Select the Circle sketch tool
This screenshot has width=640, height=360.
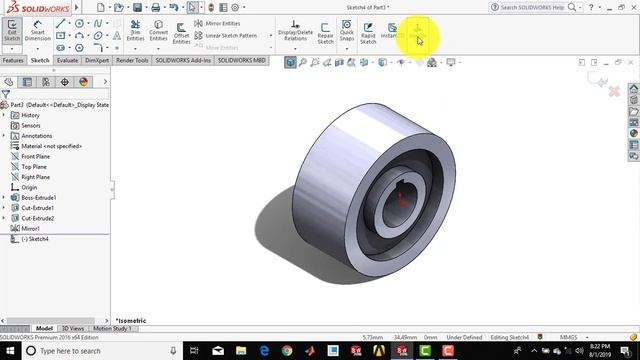(79, 24)
